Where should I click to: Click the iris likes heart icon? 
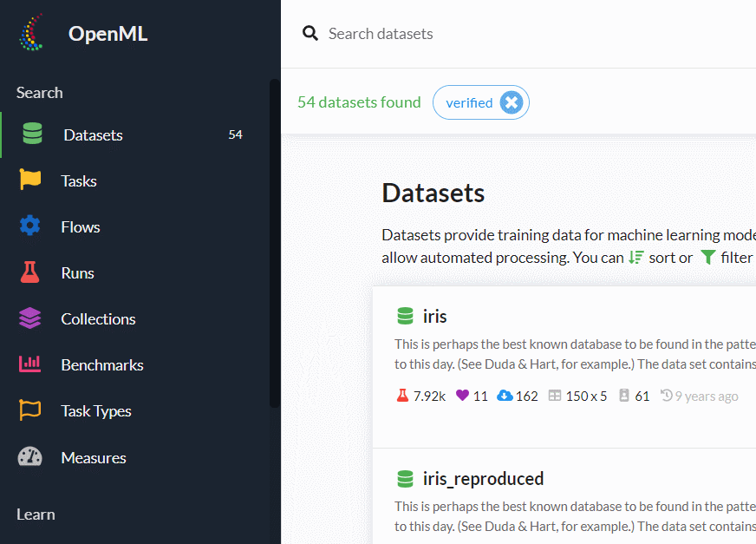pos(462,396)
